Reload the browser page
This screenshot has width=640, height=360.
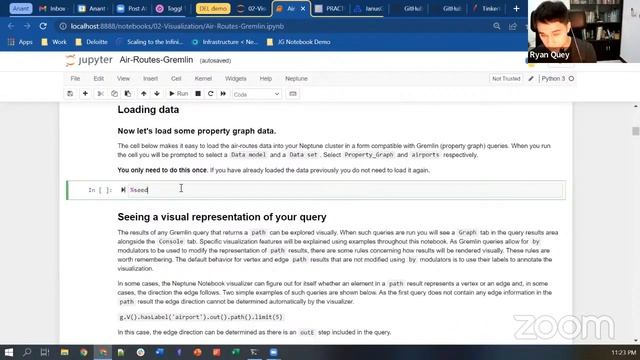coord(43,26)
